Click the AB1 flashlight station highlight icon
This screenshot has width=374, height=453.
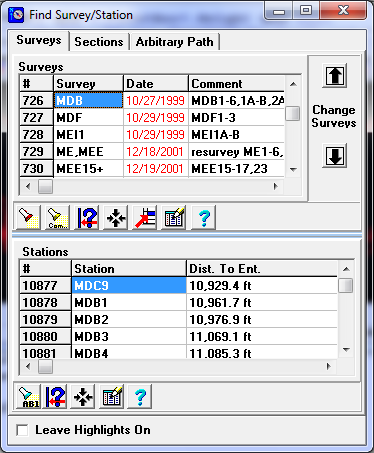tap(28, 397)
